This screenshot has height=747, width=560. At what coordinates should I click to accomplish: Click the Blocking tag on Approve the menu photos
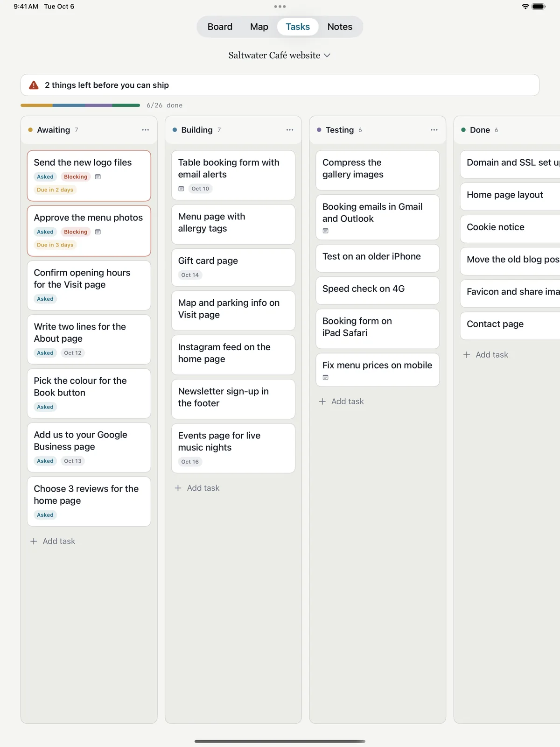[76, 232]
